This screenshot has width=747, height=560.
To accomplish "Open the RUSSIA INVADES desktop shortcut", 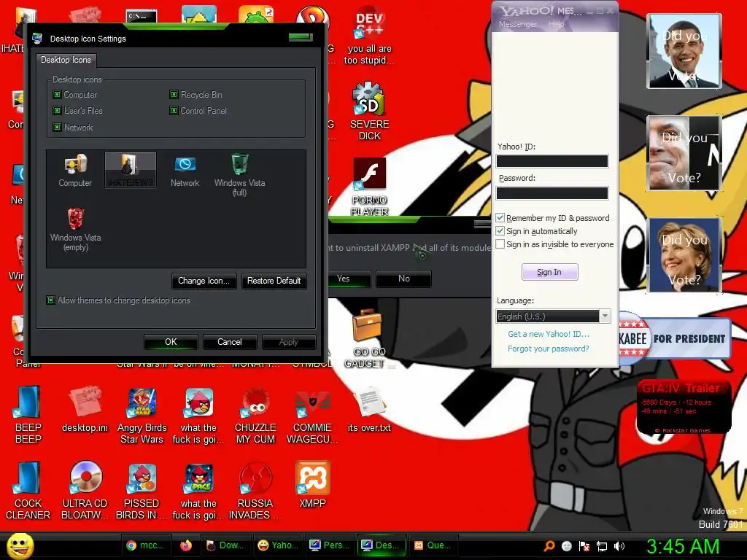I will tap(255, 491).
